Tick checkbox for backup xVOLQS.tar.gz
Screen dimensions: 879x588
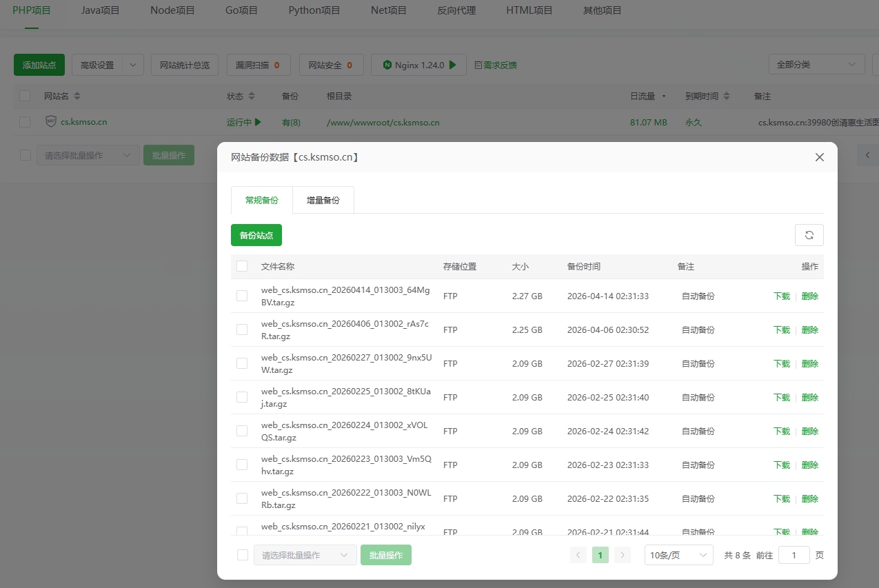[242, 431]
